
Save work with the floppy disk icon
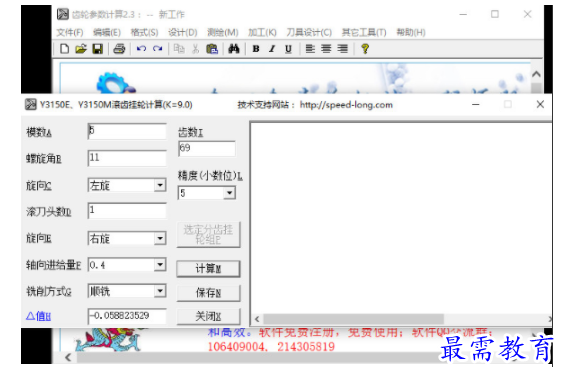tap(97, 48)
